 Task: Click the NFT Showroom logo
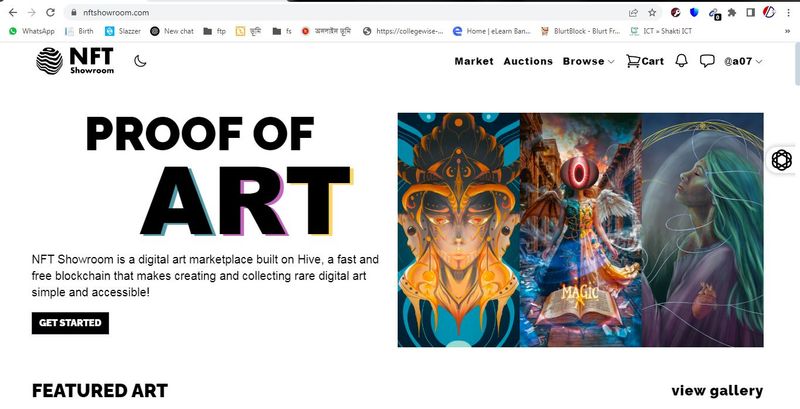pos(75,61)
